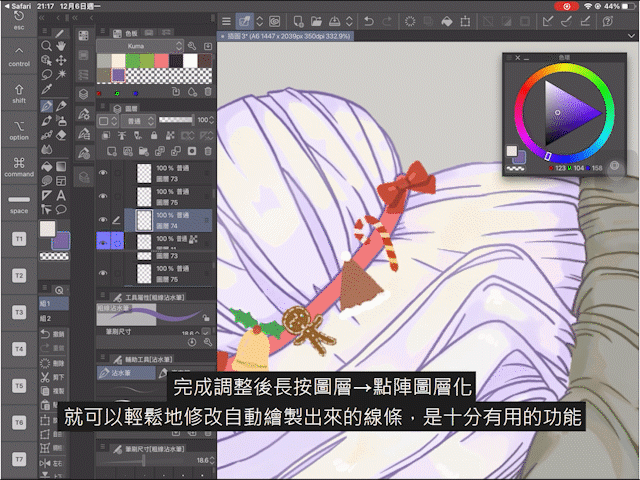Toggle Shift modifier key on edge keyboard
This screenshot has width=640, height=480.
click(x=19, y=93)
